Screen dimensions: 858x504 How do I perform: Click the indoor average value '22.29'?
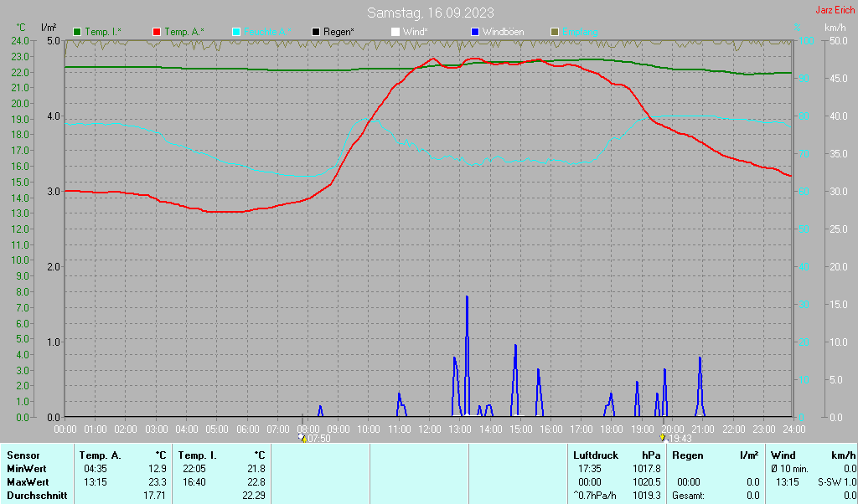pyautogui.click(x=253, y=496)
